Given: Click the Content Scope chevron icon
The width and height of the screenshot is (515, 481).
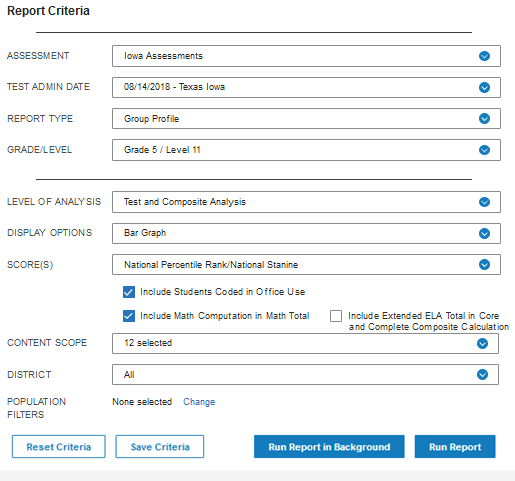Looking at the screenshot, I should click(x=482, y=343).
